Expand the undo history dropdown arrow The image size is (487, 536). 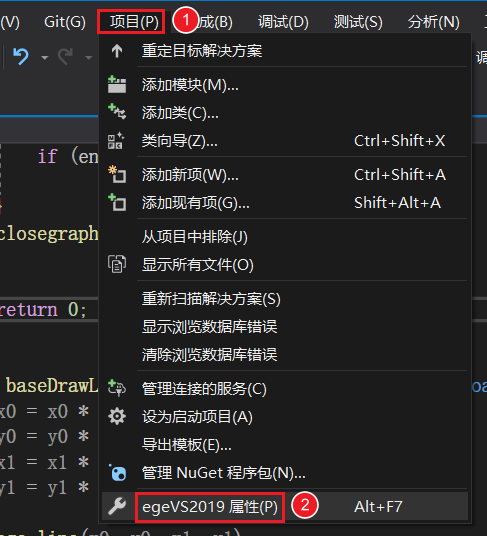[44, 57]
